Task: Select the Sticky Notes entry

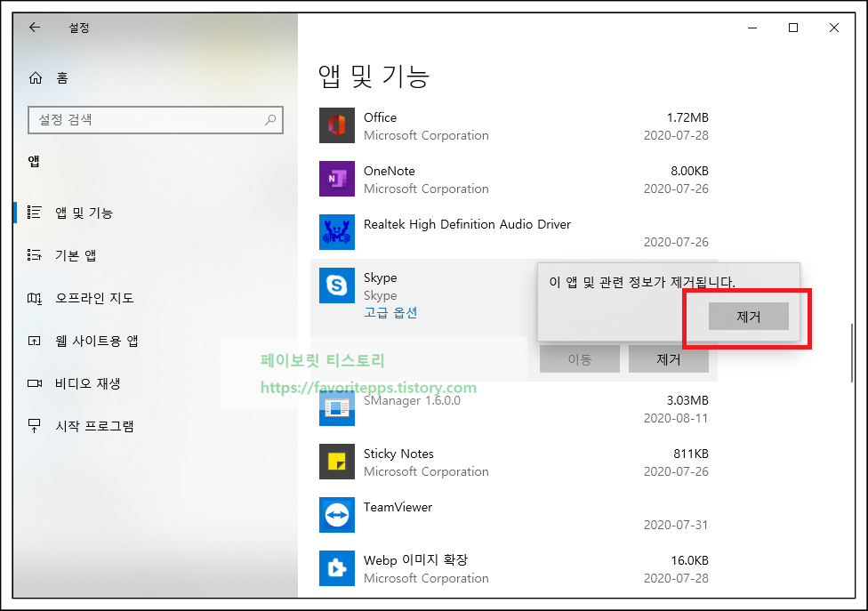Action: point(398,454)
